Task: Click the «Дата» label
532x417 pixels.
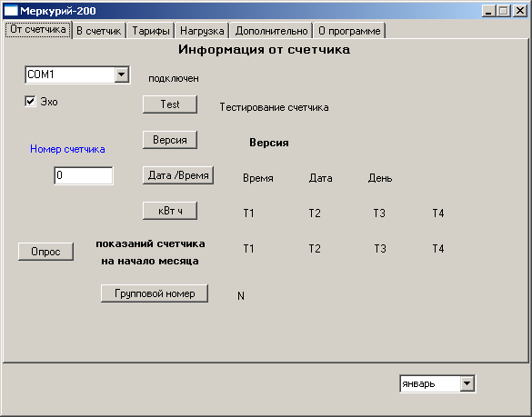Action: point(321,178)
